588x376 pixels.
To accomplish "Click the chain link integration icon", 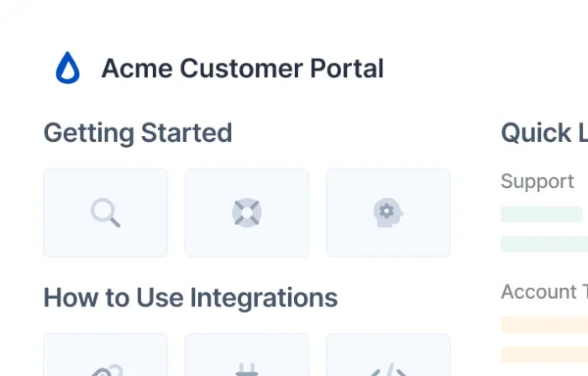I will click(x=105, y=366).
